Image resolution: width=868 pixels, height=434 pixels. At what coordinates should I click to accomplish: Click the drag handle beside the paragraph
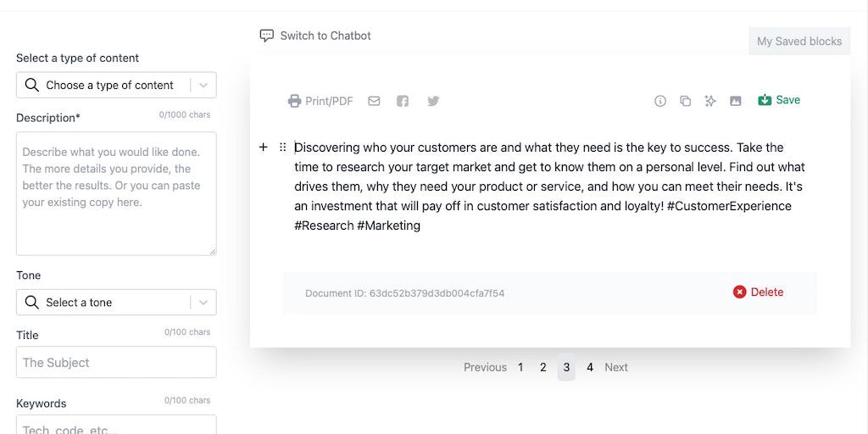pyautogui.click(x=283, y=147)
